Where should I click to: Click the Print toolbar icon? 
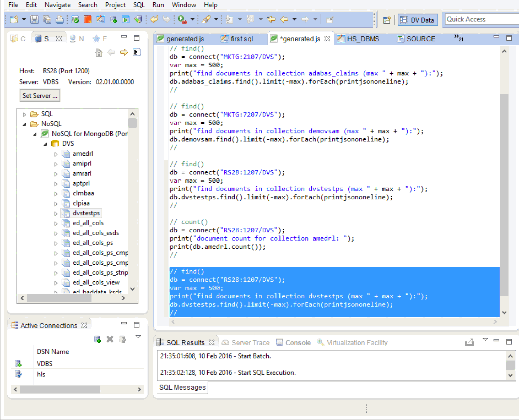(60, 19)
